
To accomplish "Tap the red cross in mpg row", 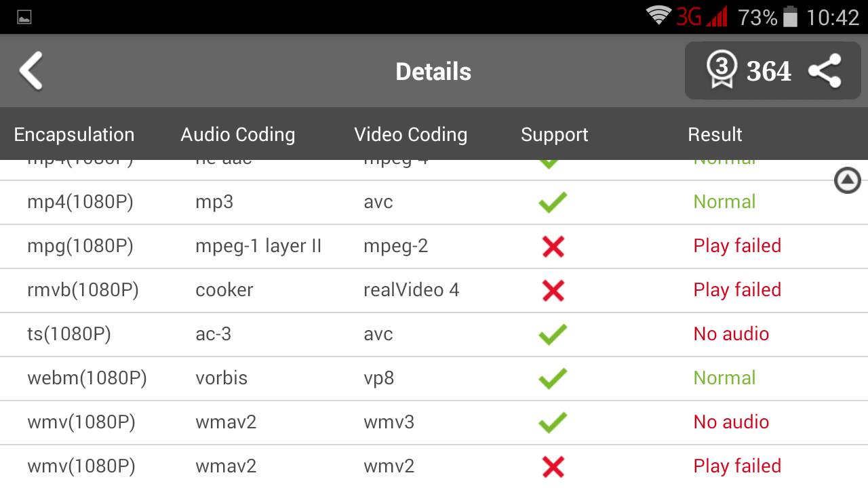I will (553, 246).
